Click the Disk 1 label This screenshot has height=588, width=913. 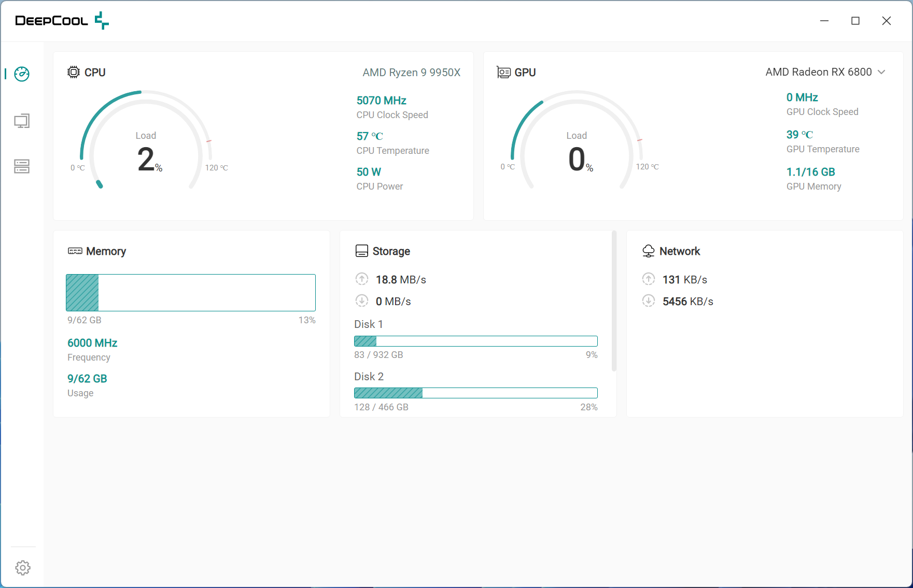pyautogui.click(x=369, y=324)
